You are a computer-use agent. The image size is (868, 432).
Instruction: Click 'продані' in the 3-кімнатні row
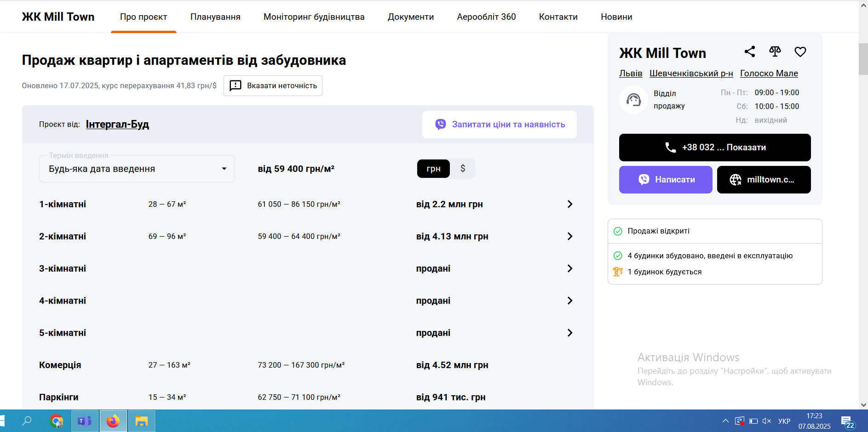(x=433, y=268)
